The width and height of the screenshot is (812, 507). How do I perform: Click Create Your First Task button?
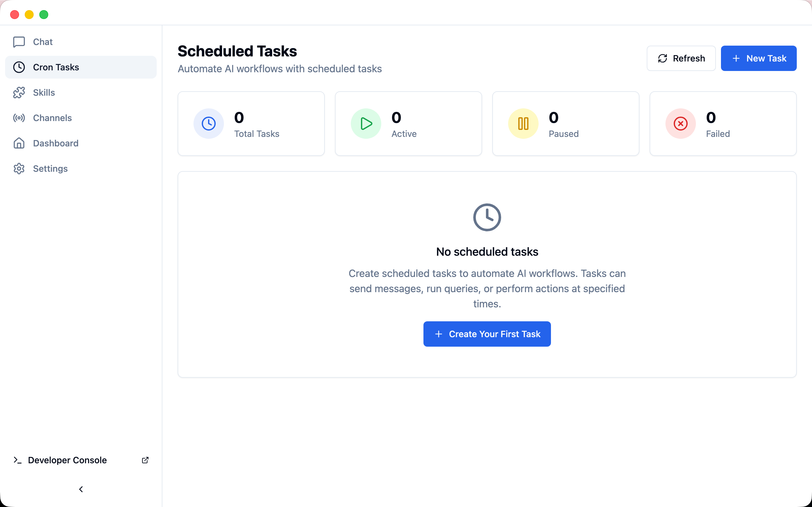pyautogui.click(x=487, y=334)
